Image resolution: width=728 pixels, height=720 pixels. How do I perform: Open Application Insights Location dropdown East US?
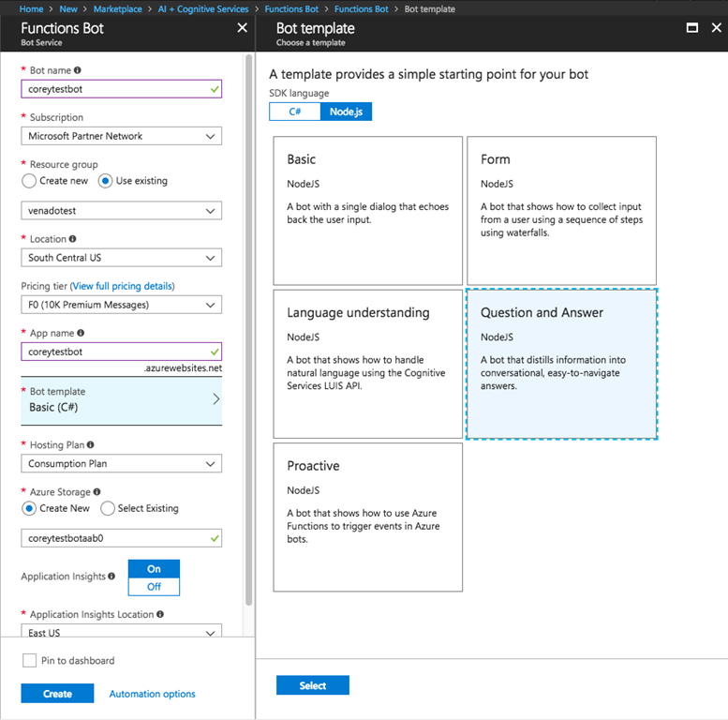[x=121, y=630]
